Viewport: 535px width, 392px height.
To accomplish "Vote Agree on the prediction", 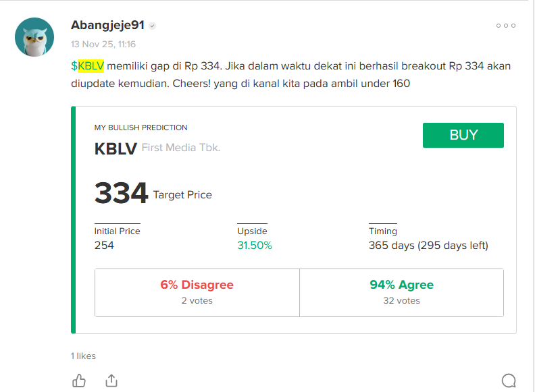I will [401, 292].
